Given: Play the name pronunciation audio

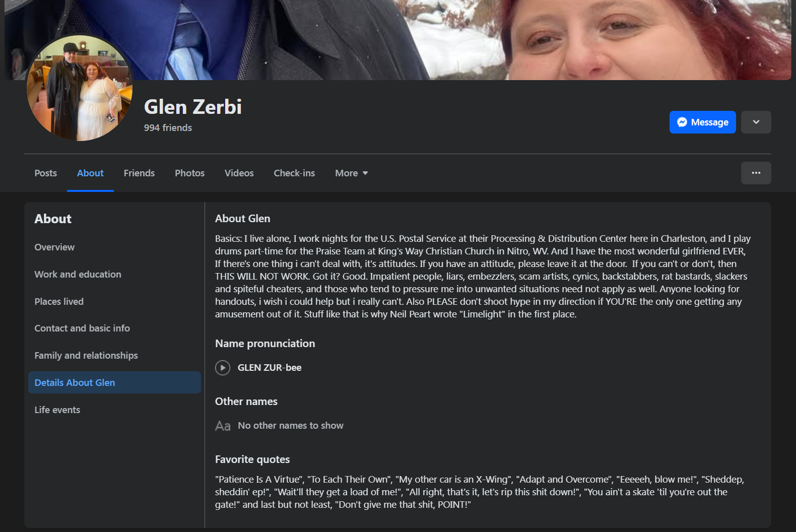Looking at the screenshot, I should (x=223, y=368).
